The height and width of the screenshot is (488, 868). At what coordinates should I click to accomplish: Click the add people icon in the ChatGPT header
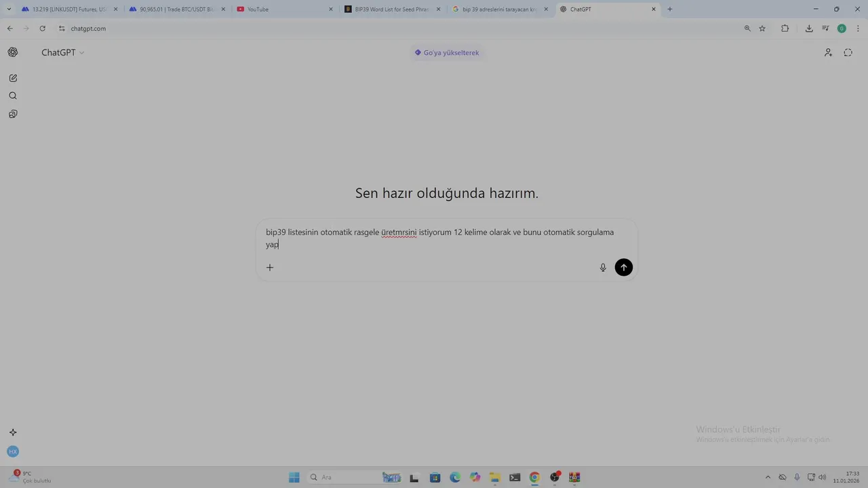click(828, 52)
